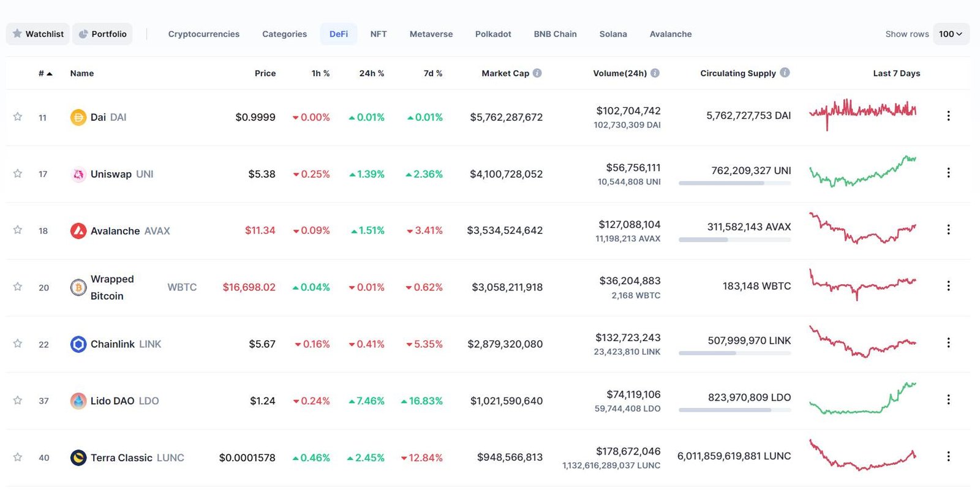This screenshot has height=490, width=980.
Task: Click Market Cap info icon
Action: click(537, 73)
